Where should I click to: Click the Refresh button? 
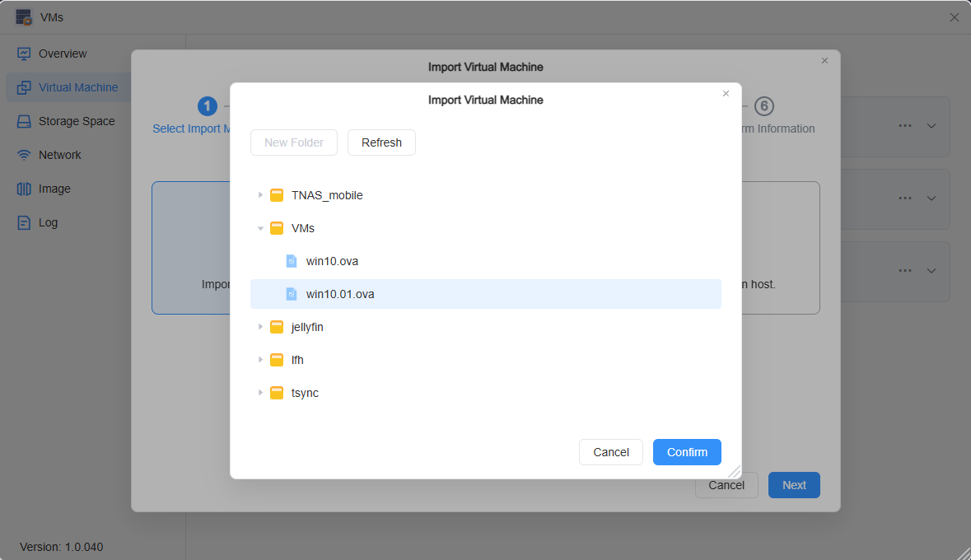coord(381,142)
